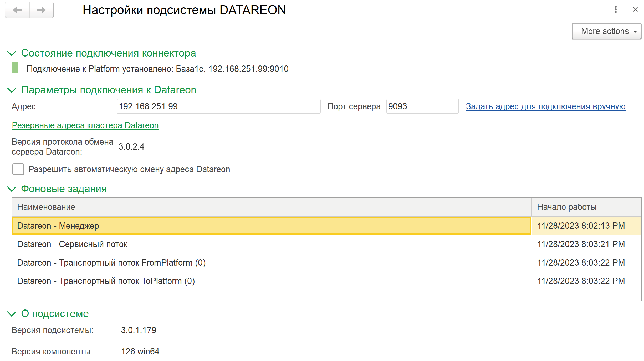The height and width of the screenshot is (361, 644).
Task: Open the Задать адрес для подключения вручную link
Action: [545, 106]
